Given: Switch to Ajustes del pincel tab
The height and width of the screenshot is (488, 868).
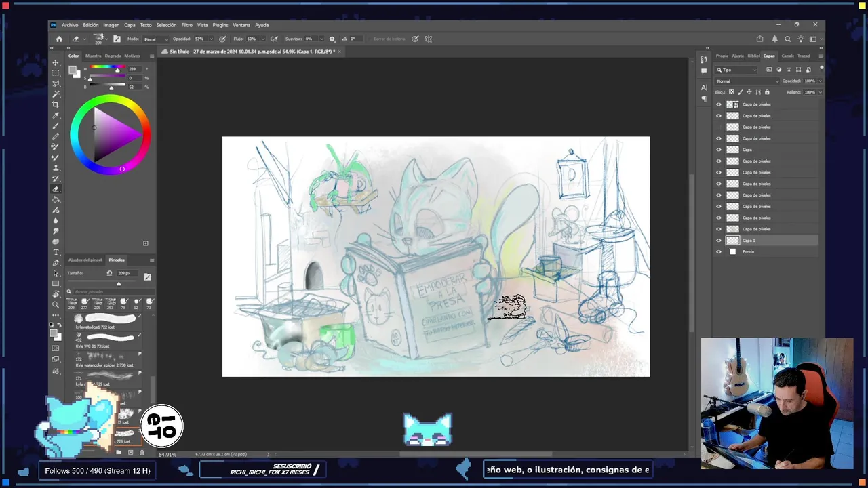Looking at the screenshot, I should (85, 260).
